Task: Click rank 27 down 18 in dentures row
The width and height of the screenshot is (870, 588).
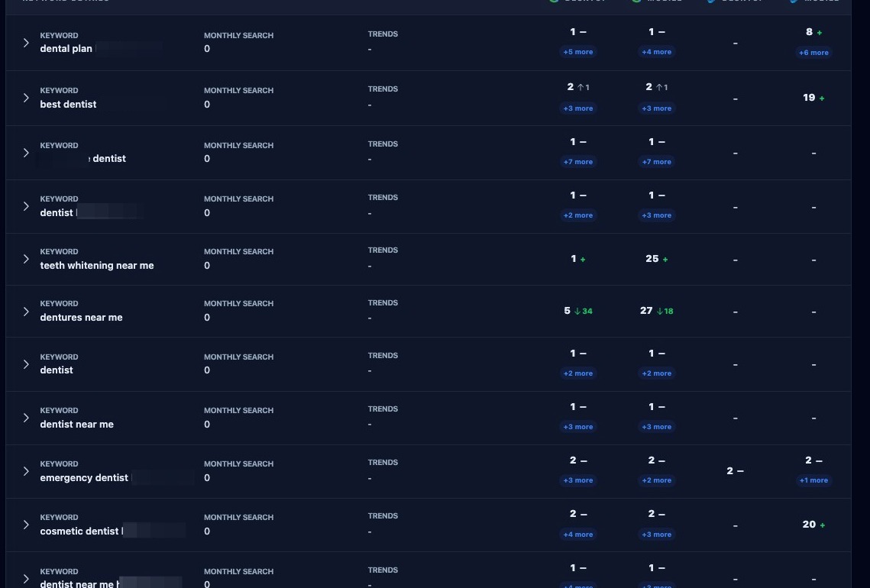Action: coord(656,312)
